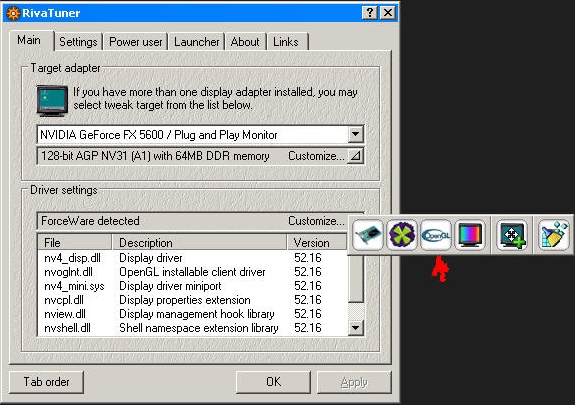Click the registry cleaner brush icon

click(554, 235)
